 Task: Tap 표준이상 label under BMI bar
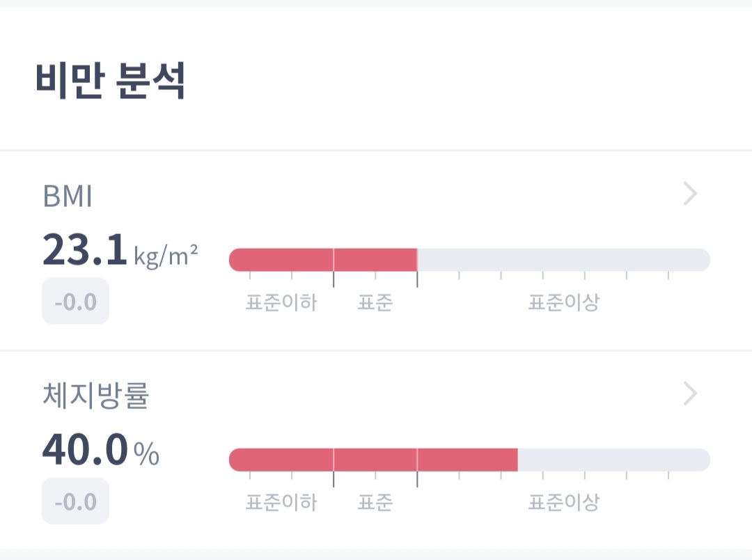[563, 303]
